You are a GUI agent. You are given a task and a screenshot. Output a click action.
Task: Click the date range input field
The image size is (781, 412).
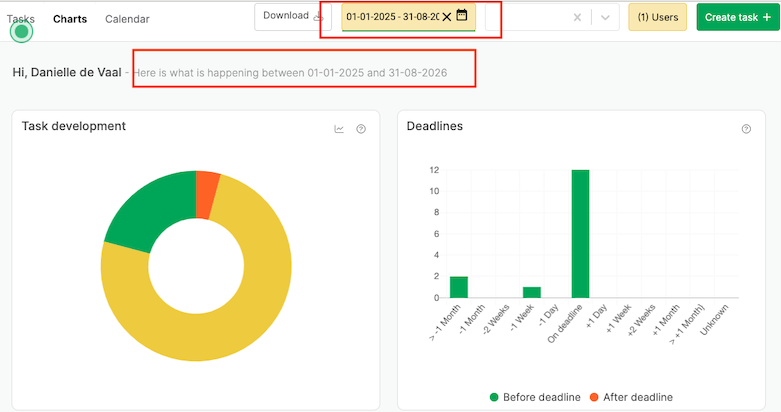[x=392, y=17]
